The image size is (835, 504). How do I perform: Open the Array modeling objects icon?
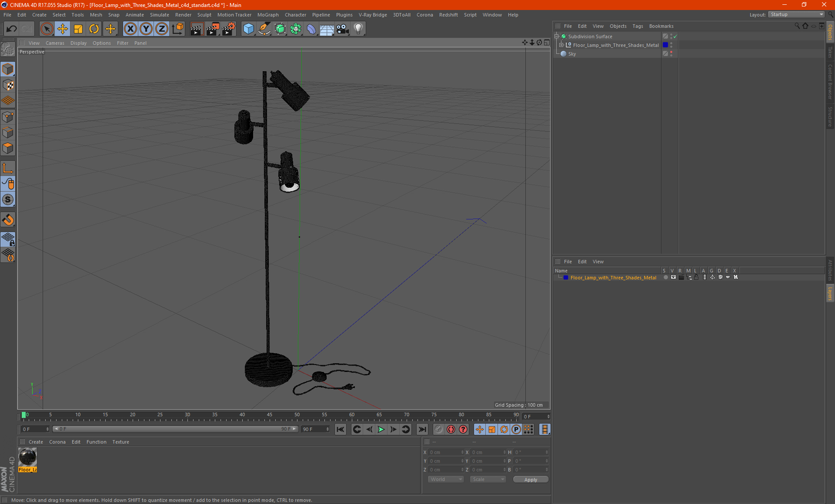coord(296,29)
